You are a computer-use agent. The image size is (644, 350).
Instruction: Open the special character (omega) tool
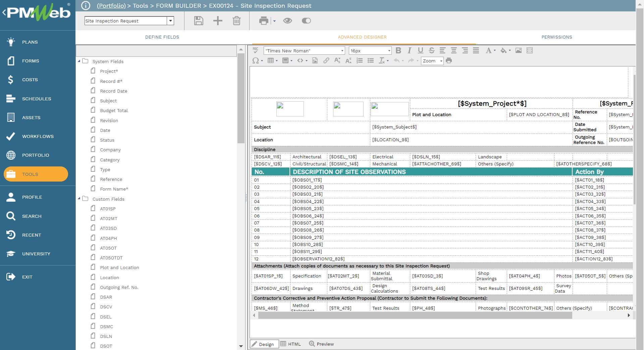tap(256, 61)
